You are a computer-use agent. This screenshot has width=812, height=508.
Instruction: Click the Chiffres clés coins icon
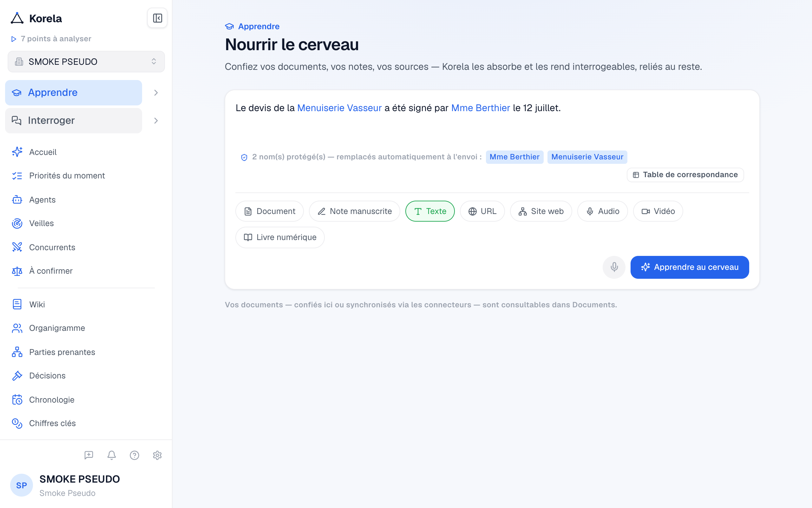coord(17,423)
